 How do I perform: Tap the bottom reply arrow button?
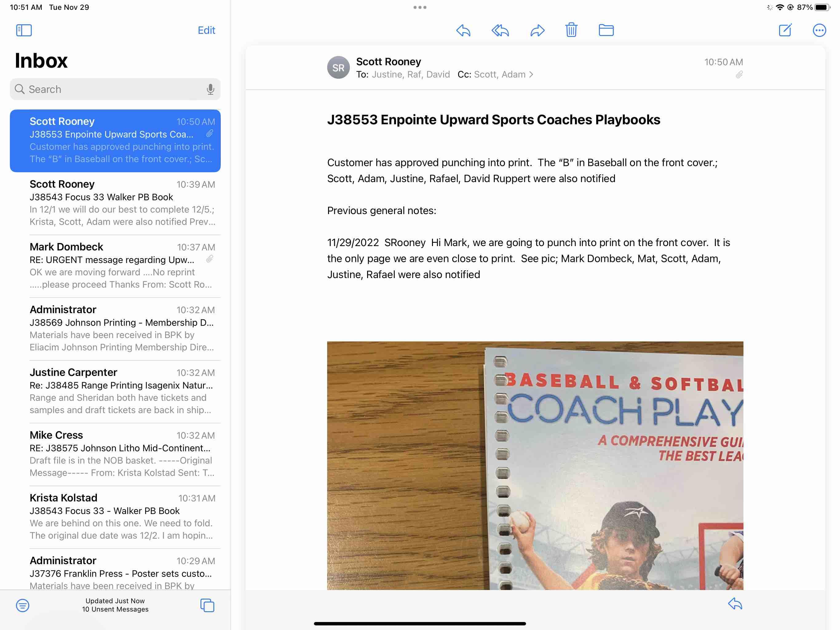[735, 604]
